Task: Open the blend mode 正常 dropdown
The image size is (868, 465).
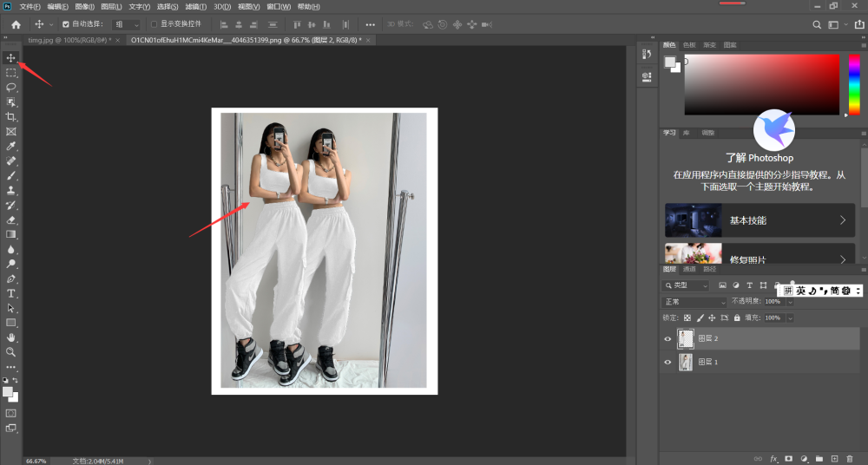Action: coord(694,302)
